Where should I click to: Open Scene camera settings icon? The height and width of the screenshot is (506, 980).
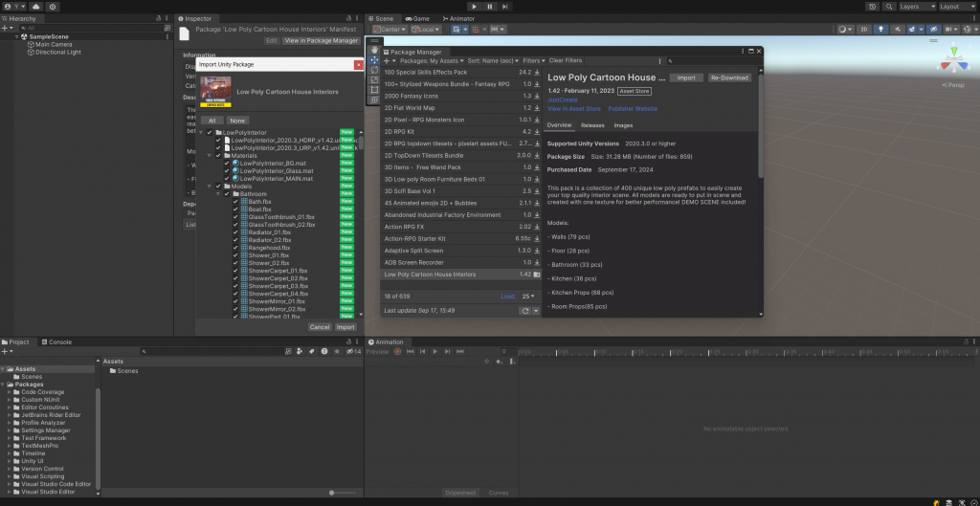click(951, 30)
